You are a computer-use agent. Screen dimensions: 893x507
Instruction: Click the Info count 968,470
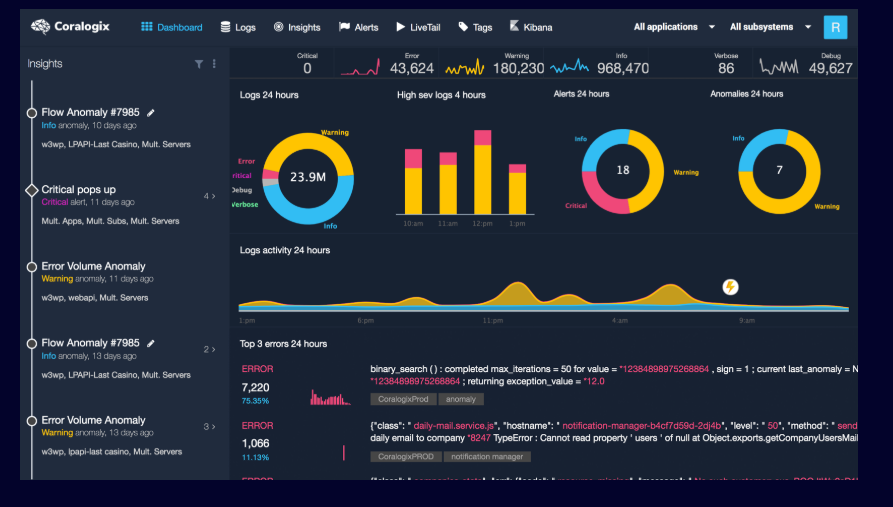point(623,68)
